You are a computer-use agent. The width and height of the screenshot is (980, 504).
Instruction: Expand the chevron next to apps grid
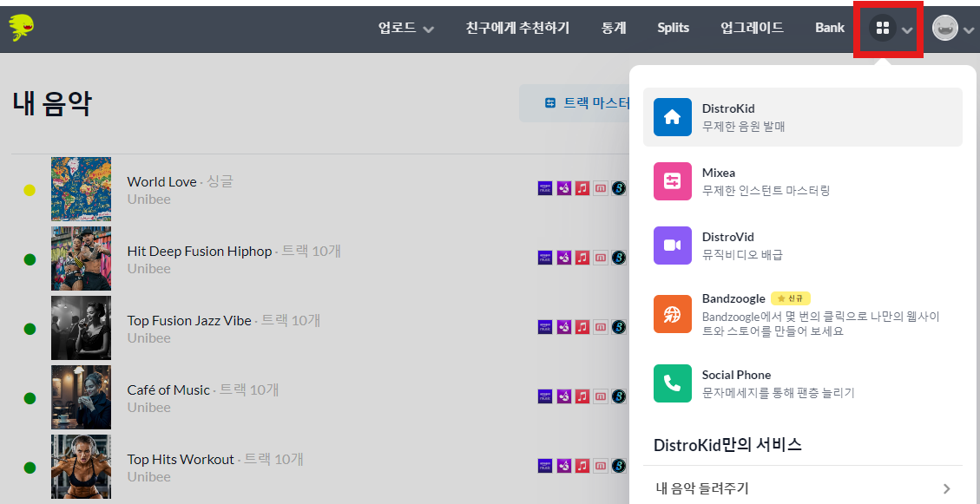(x=907, y=30)
